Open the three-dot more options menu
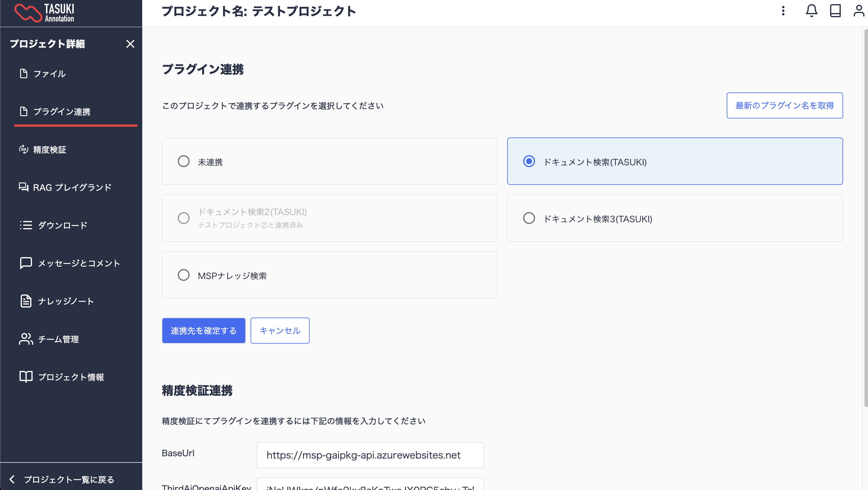 [783, 11]
